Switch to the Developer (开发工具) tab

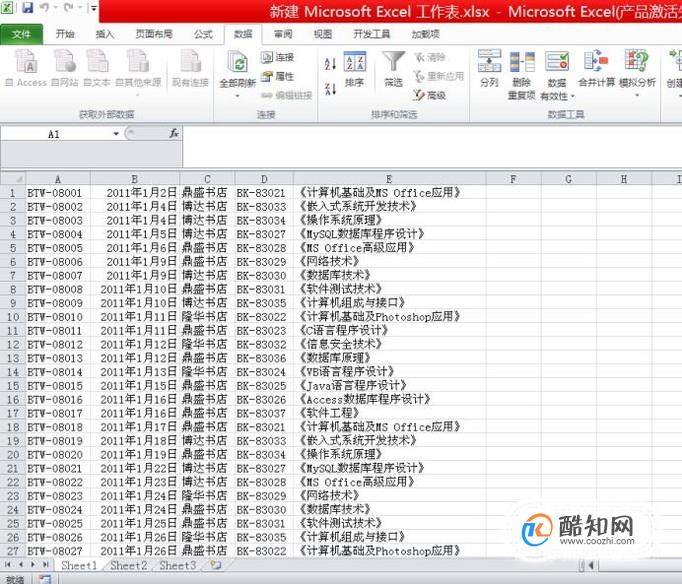[x=372, y=34]
